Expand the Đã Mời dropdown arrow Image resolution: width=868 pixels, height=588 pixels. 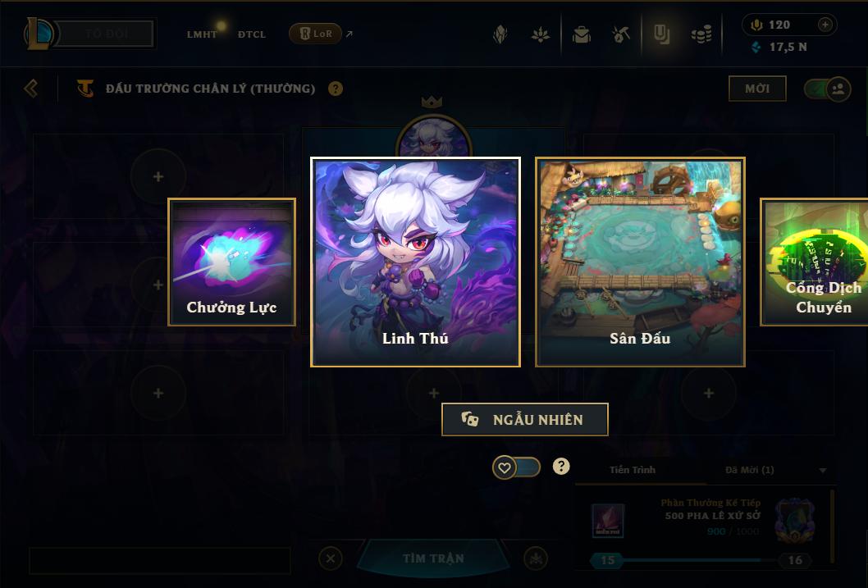click(823, 470)
